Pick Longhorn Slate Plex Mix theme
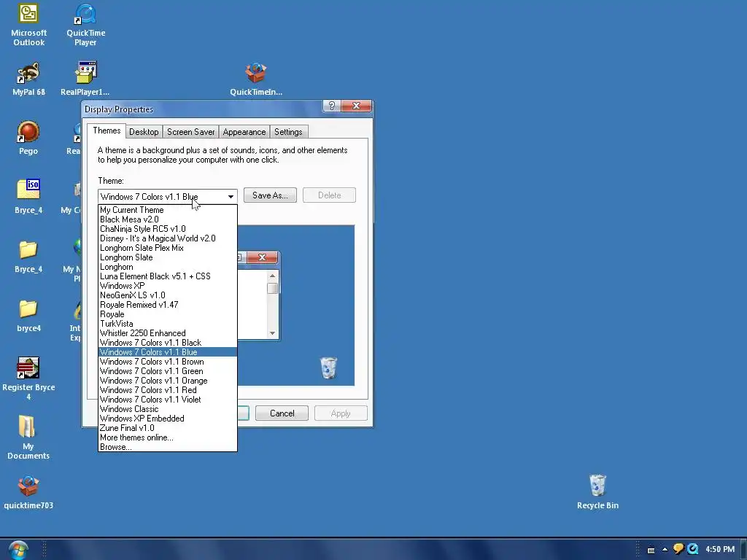The height and width of the screenshot is (560, 747). pos(168,248)
